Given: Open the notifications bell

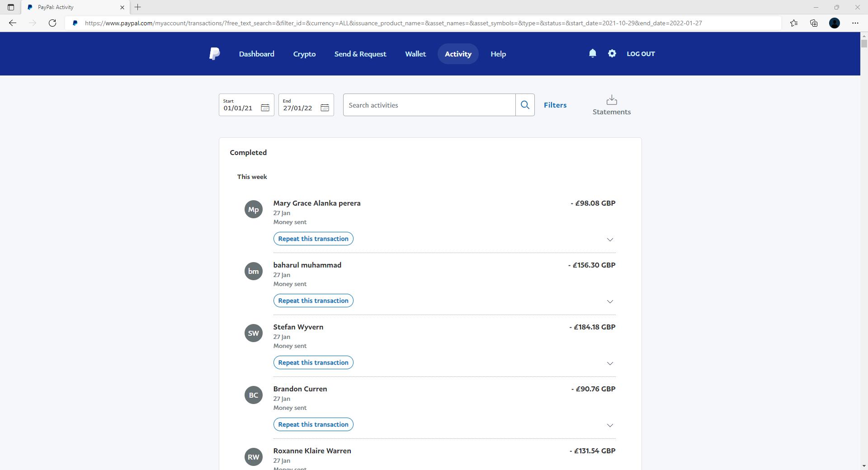Looking at the screenshot, I should coord(592,53).
